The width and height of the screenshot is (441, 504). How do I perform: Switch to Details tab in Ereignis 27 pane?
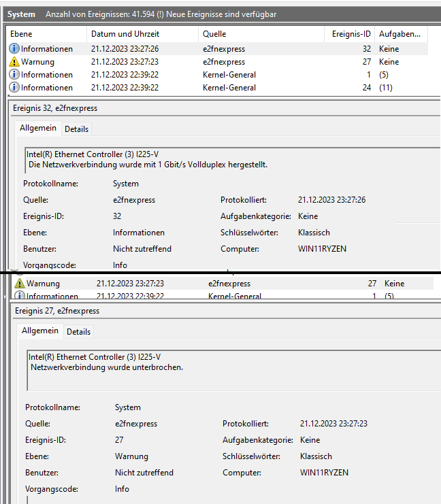[x=78, y=332]
